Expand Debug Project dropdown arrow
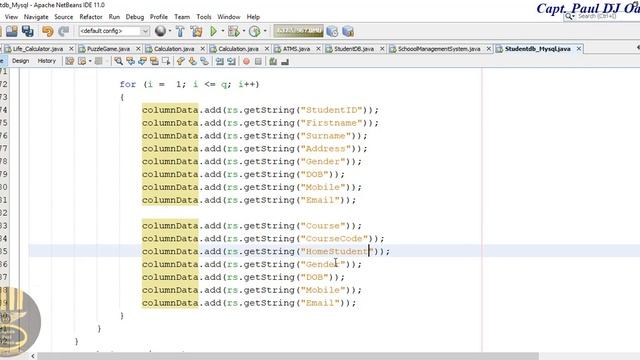Screen dimensions: 640x360 (244, 31)
